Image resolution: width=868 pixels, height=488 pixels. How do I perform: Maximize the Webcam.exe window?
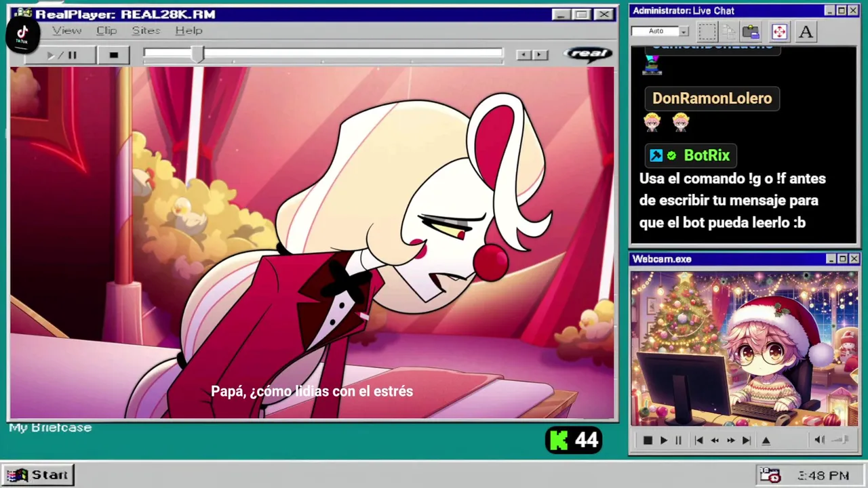coord(842,259)
